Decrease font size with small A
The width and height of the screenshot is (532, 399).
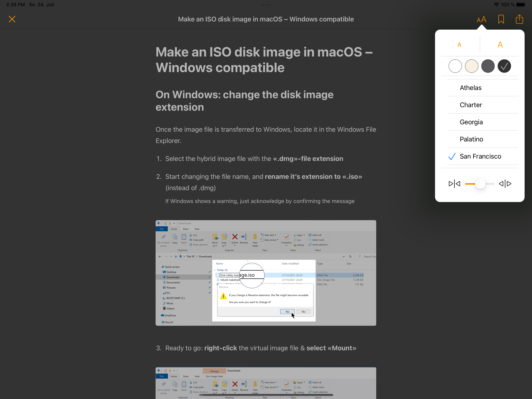[x=459, y=45]
